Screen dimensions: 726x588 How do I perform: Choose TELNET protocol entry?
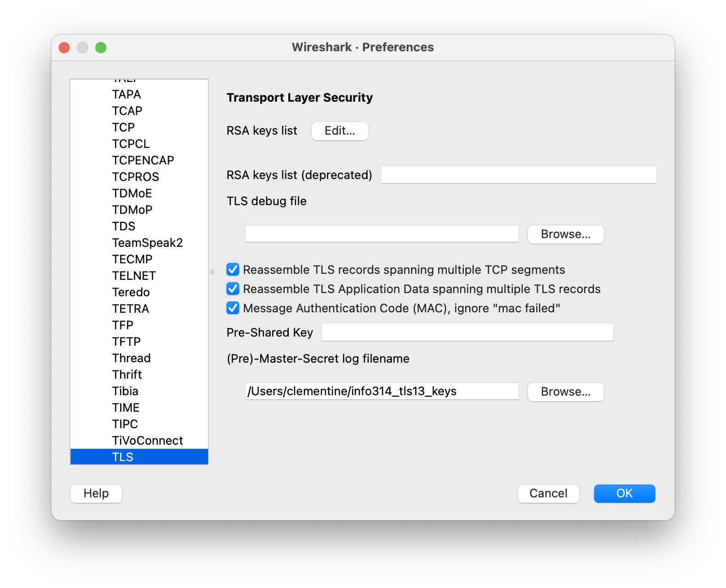[139, 276]
